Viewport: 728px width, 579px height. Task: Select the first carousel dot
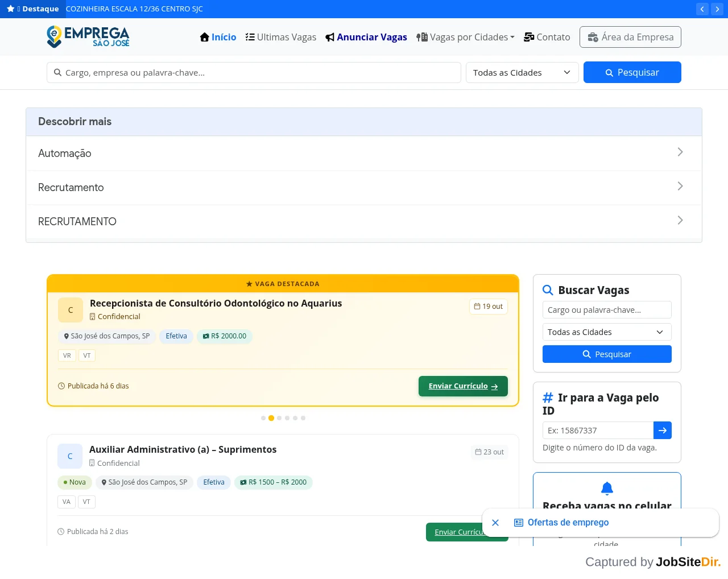click(263, 418)
